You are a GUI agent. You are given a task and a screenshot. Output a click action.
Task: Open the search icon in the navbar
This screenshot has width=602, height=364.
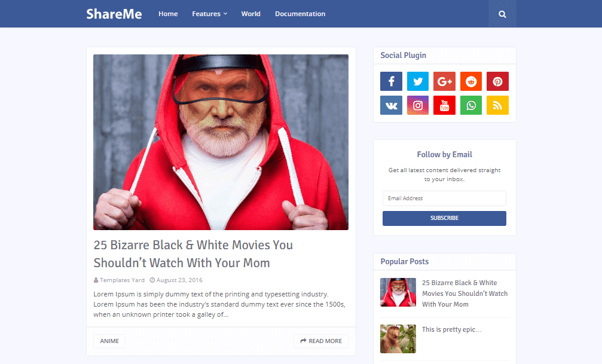(x=502, y=13)
